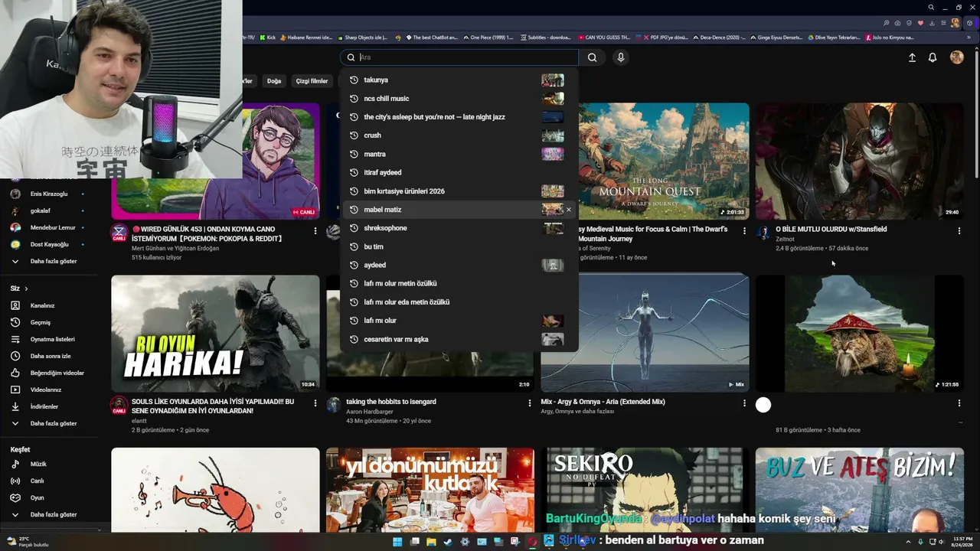Screen dimensions: 980x551
Task: Select the 'crush' search suggestion
Action: pyautogui.click(x=459, y=135)
